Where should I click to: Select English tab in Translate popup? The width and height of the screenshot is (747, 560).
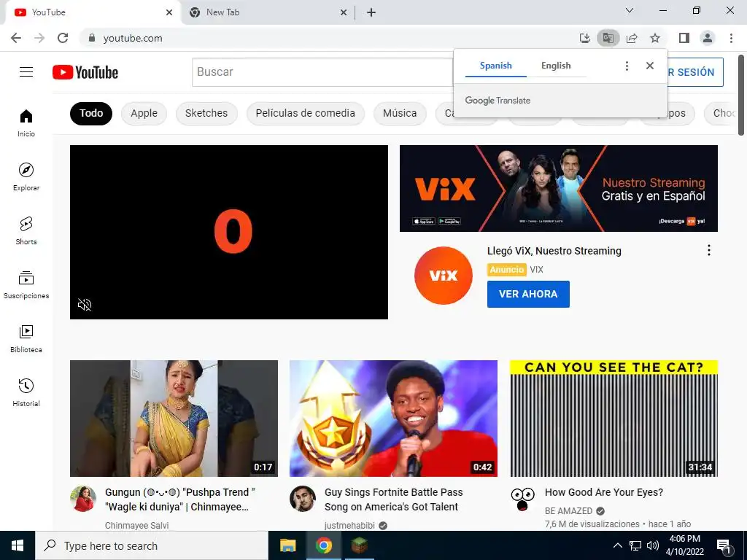point(556,66)
